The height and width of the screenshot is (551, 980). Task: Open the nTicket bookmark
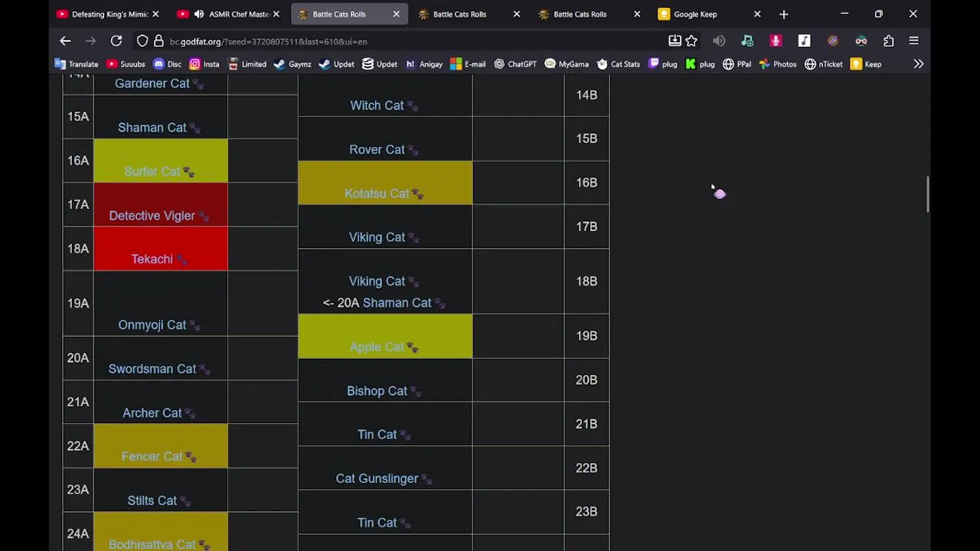pyautogui.click(x=824, y=64)
